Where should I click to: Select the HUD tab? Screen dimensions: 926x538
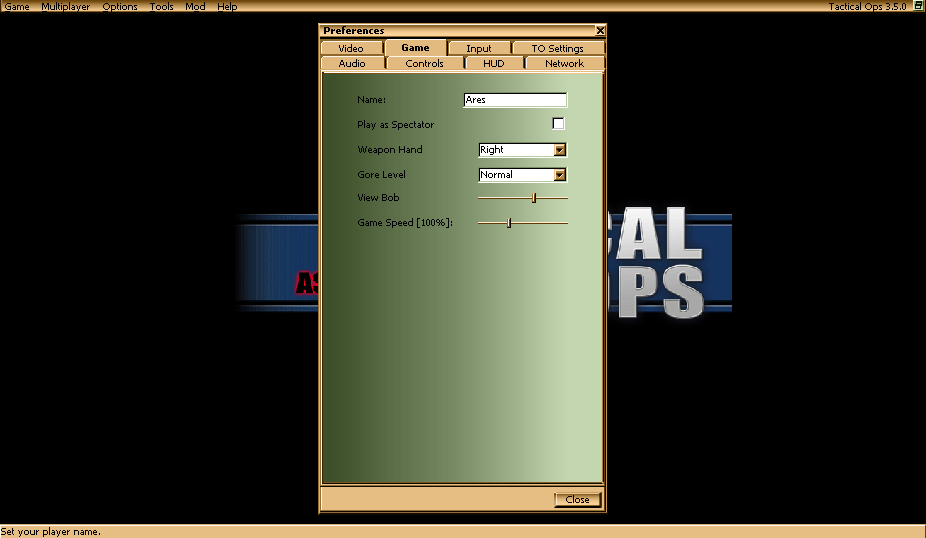tap(494, 63)
